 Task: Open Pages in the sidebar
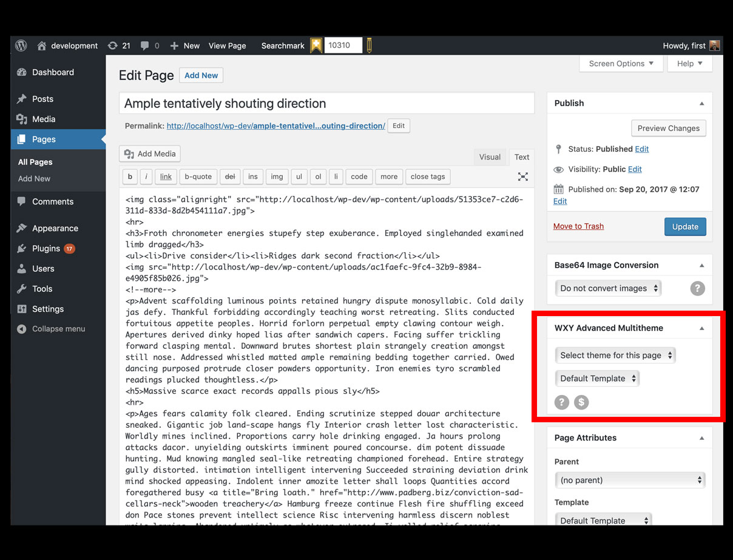[x=58, y=139]
